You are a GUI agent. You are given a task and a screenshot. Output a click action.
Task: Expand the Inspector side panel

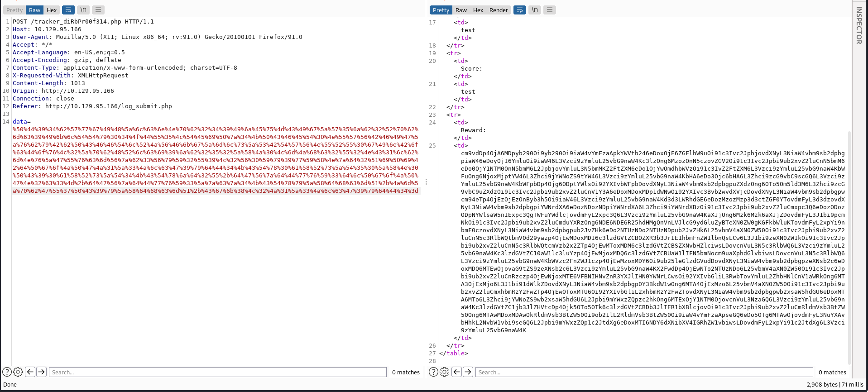click(x=858, y=25)
